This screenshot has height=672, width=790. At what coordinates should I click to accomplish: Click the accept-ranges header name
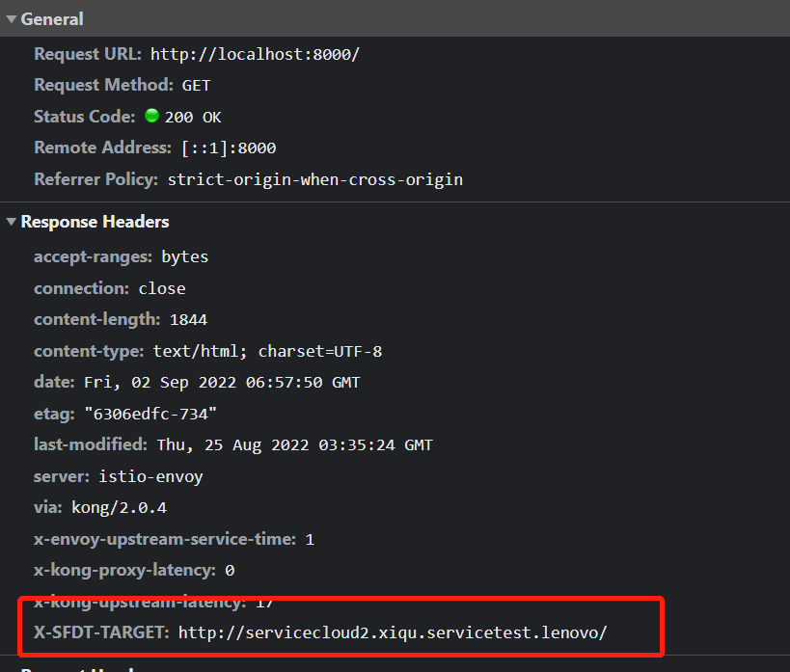93,256
